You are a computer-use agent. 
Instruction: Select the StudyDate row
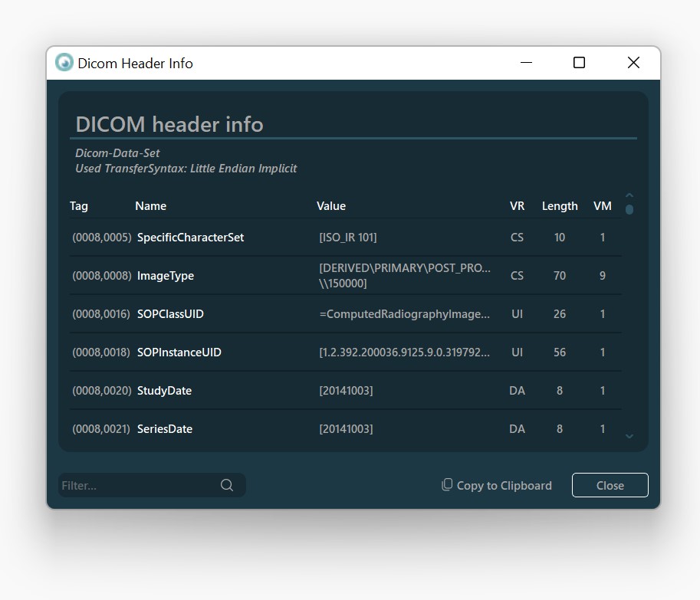345,391
